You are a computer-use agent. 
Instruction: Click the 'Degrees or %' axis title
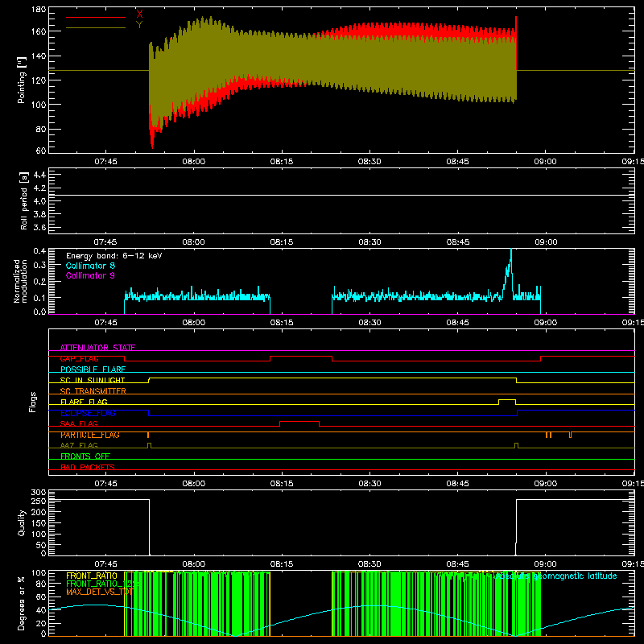coord(22,604)
